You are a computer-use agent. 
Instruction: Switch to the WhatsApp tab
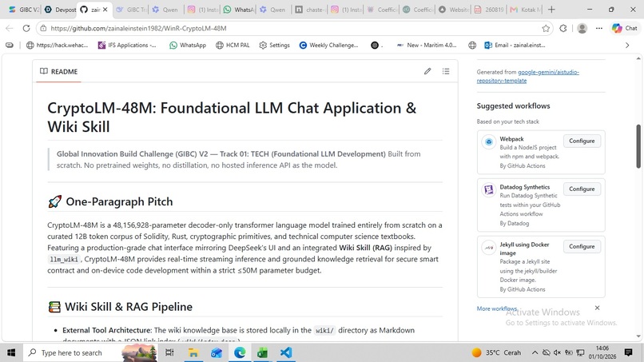tap(239, 10)
